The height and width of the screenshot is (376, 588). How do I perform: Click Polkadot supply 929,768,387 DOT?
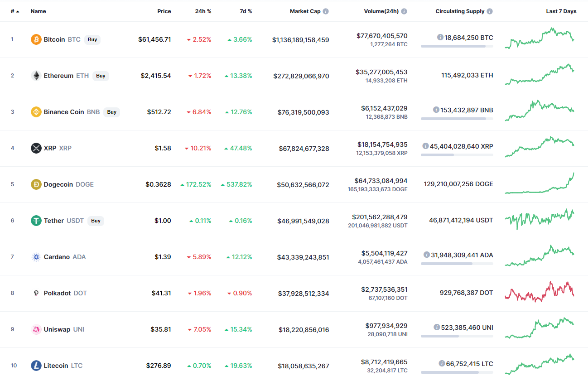(x=466, y=293)
